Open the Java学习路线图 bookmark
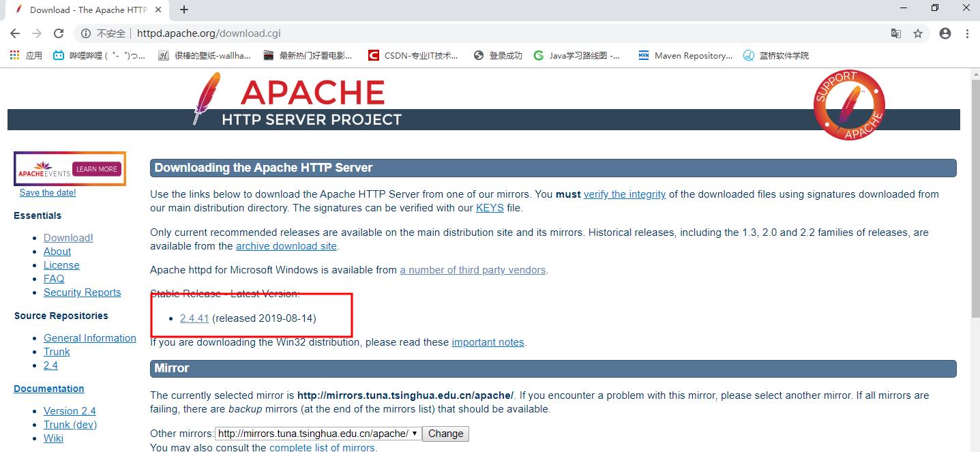 click(x=578, y=55)
